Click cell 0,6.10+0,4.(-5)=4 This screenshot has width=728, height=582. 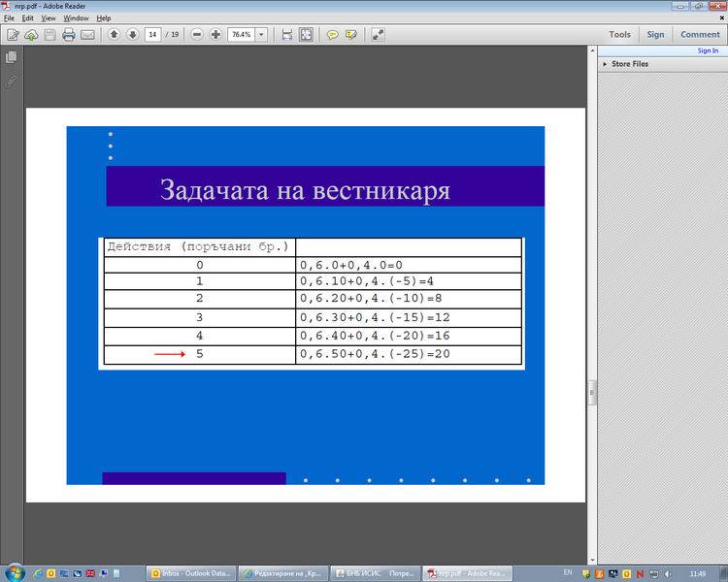tap(409, 281)
